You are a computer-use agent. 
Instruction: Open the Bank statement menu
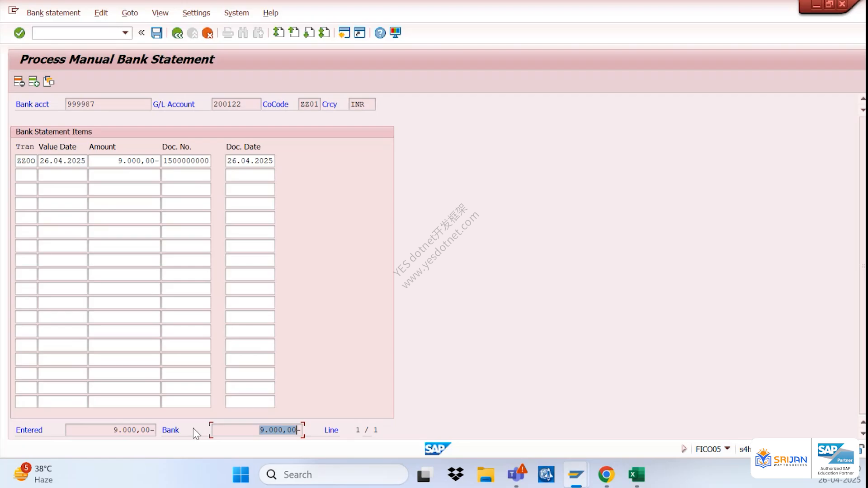[x=53, y=13]
